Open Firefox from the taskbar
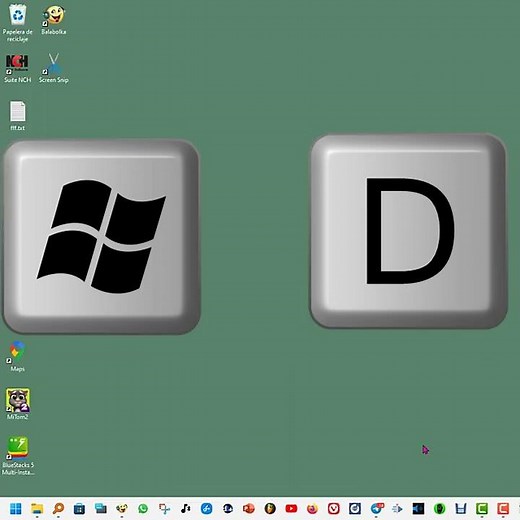The height and width of the screenshot is (520, 520). [313, 509]
